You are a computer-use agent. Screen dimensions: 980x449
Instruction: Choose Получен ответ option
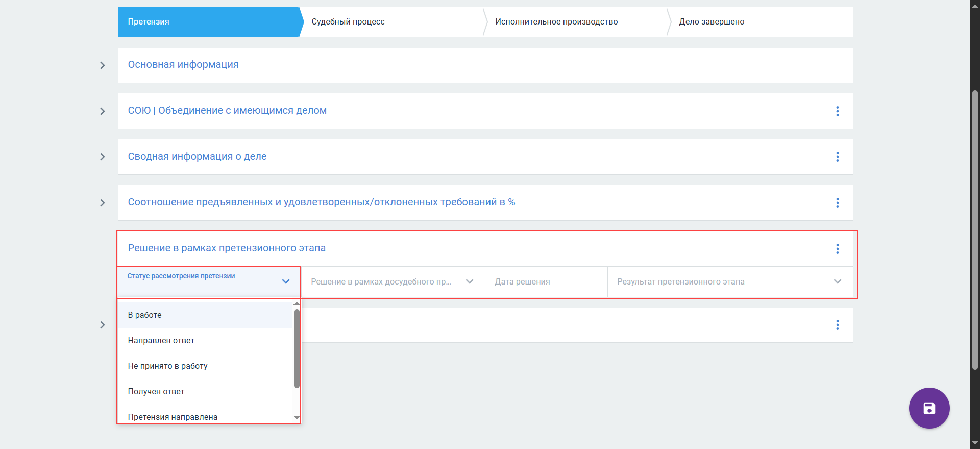[x=206, y=392]
